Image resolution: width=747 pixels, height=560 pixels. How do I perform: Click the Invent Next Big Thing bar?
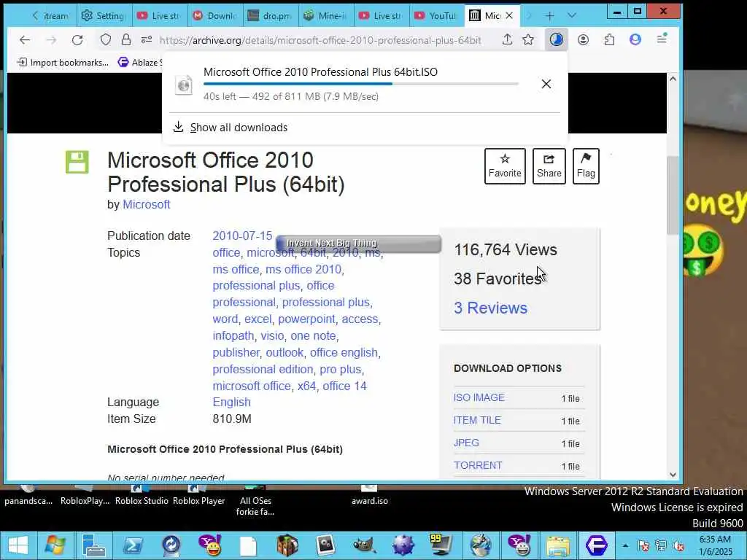[358, 244]
